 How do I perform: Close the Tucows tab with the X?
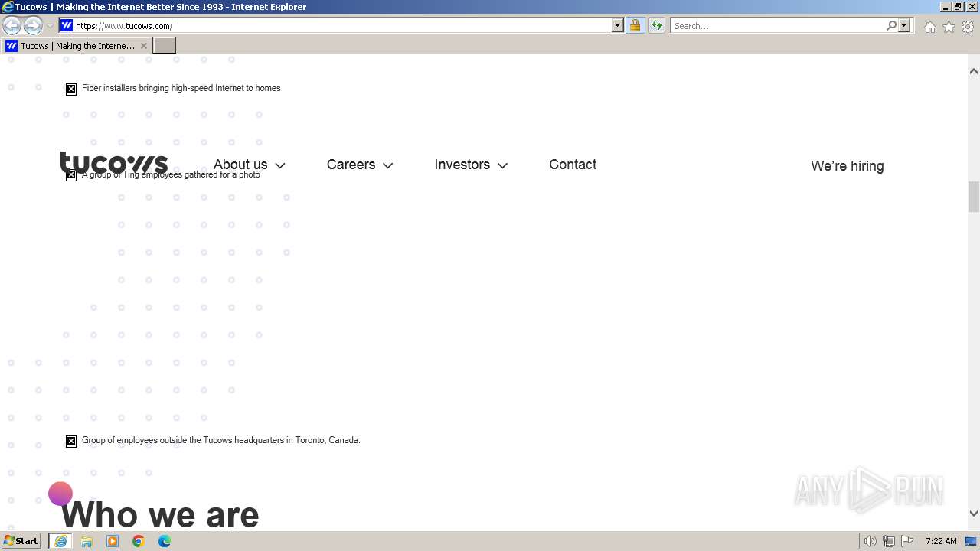(143, 46)
